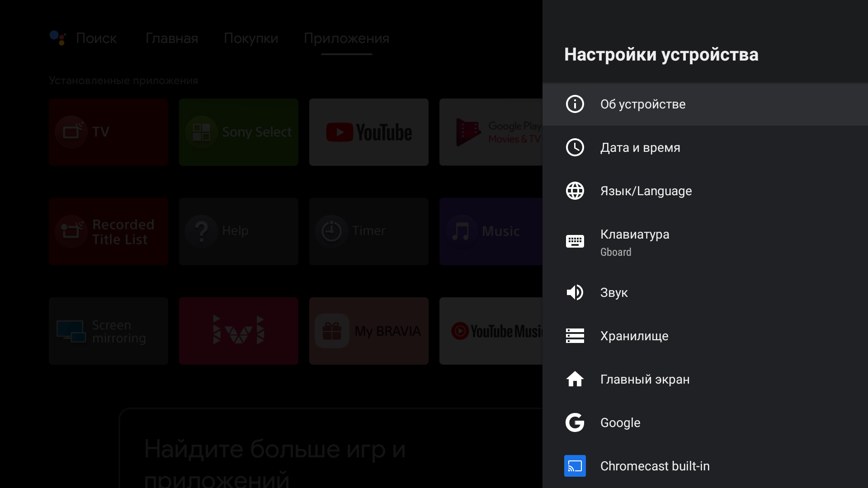Switch to the Приложения tab
868x488 pixels.
point(346,38)
